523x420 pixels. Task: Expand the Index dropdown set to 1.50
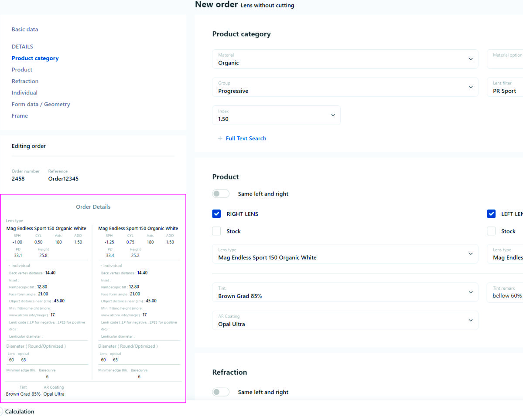(x=276, y=115)
